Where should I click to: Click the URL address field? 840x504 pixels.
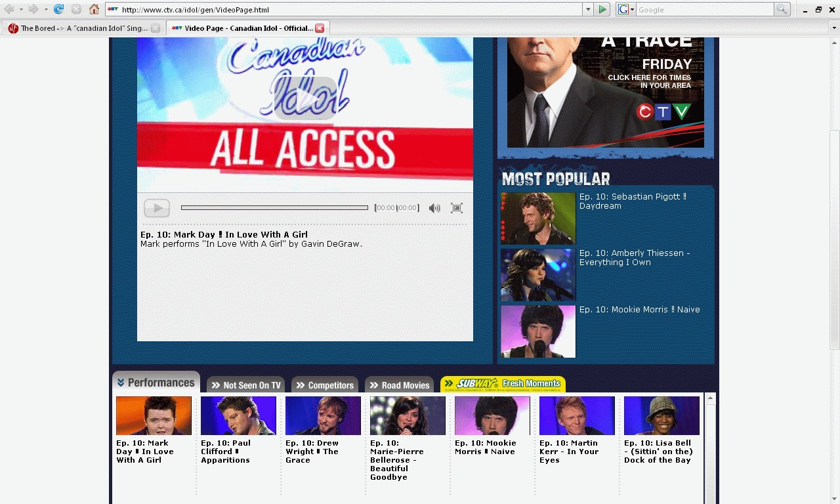(x=344, y=9)
